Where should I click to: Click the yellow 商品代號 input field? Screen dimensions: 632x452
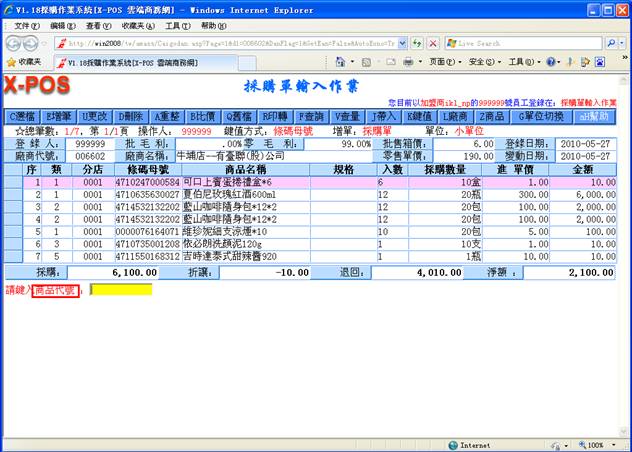click(x=121, y=290)
